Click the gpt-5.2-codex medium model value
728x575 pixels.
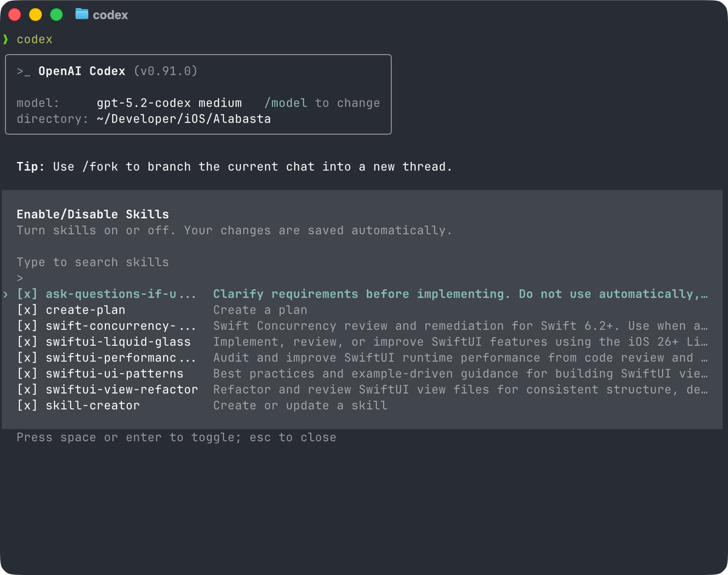[169, 103]
